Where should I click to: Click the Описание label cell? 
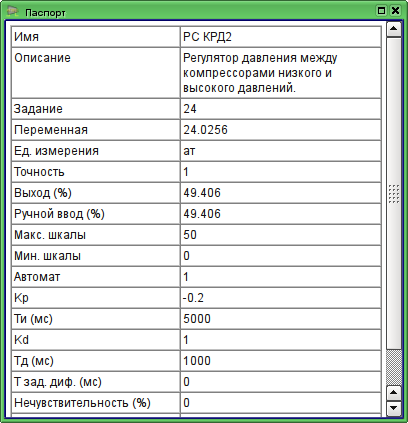click(96, 73)
